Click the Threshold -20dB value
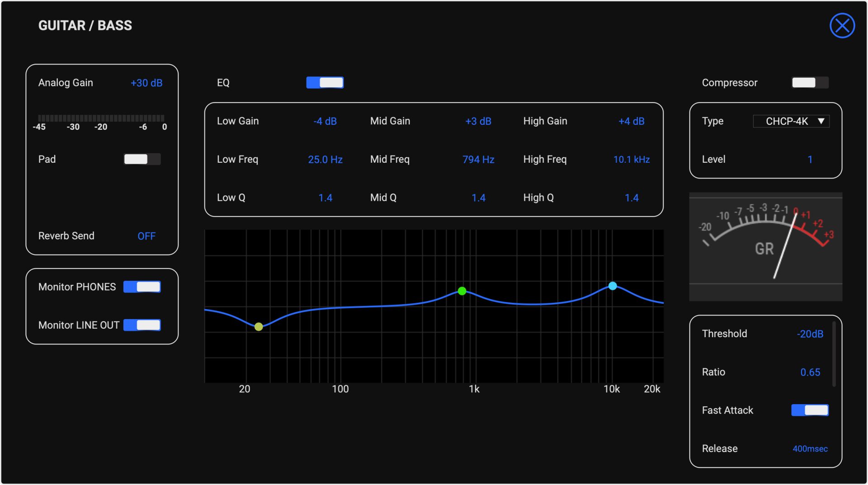Image resolution: width=868 pixels, height=485 pixels. coord(810,334)
